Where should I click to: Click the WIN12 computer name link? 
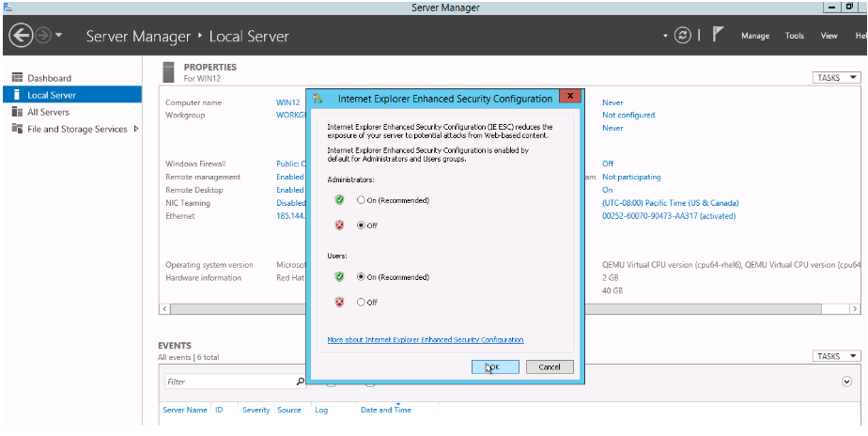point(287,102)
